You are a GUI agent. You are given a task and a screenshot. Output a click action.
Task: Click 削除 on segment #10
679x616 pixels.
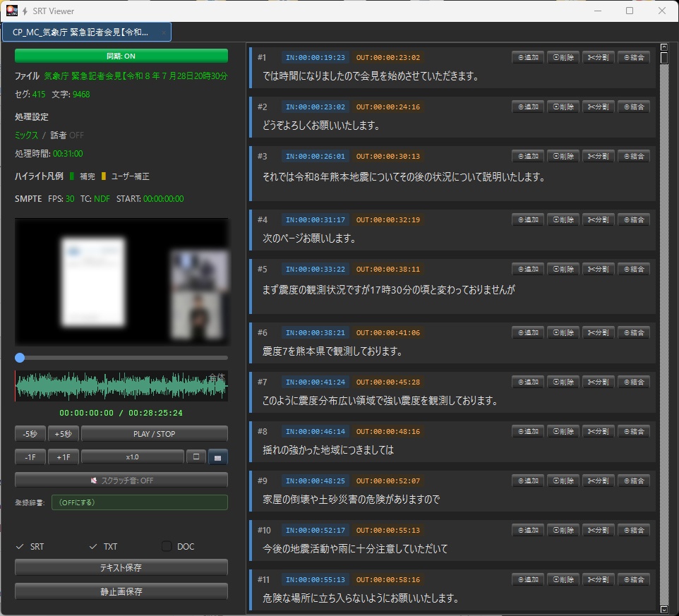[563, 530]
